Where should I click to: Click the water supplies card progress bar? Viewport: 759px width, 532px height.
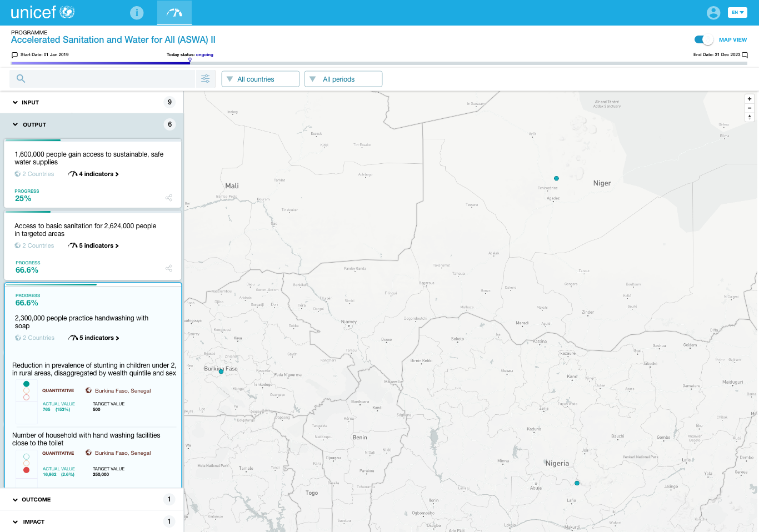[x=93, y=140]
